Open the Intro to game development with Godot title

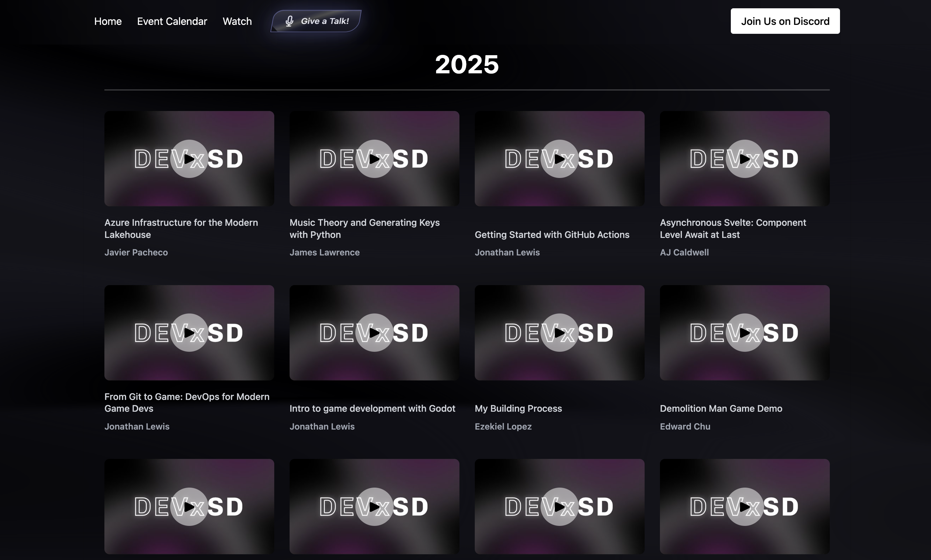pyautogui.click(x=372, y=408)
